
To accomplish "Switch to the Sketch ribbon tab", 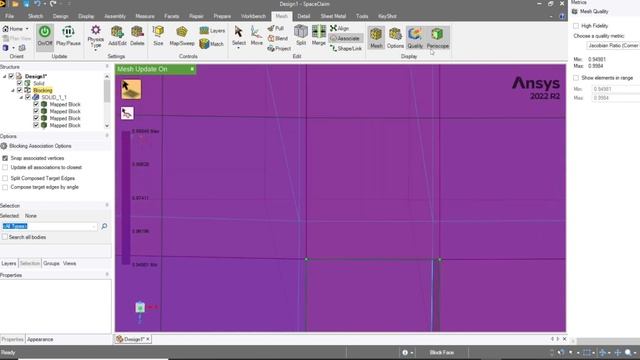I will click(36, 16).
